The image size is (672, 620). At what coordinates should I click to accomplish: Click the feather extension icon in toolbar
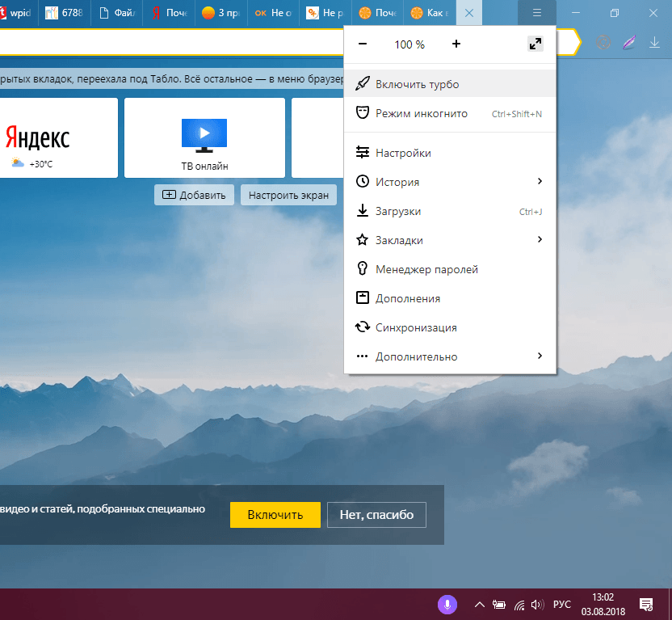629,42
